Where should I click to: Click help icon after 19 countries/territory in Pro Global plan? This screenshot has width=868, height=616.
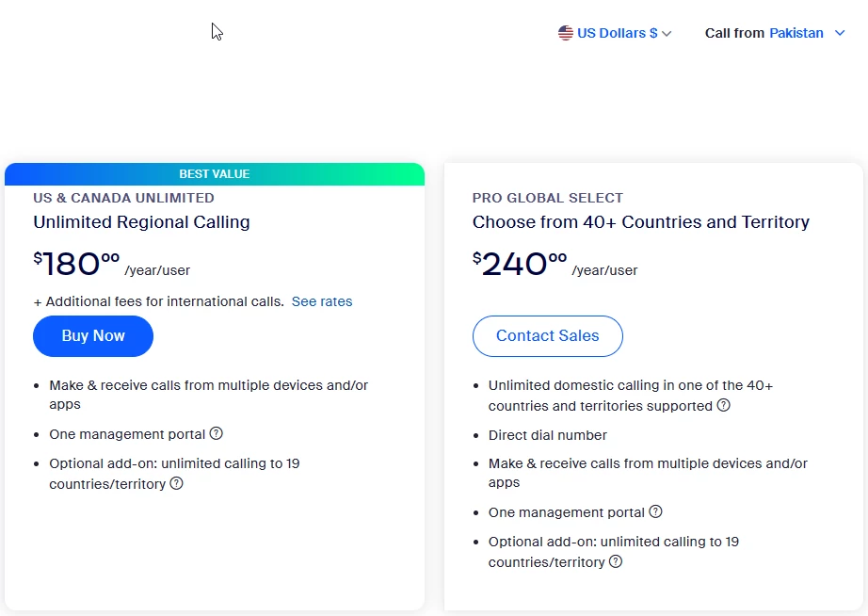pyautogui.click(x=616, y=562)
